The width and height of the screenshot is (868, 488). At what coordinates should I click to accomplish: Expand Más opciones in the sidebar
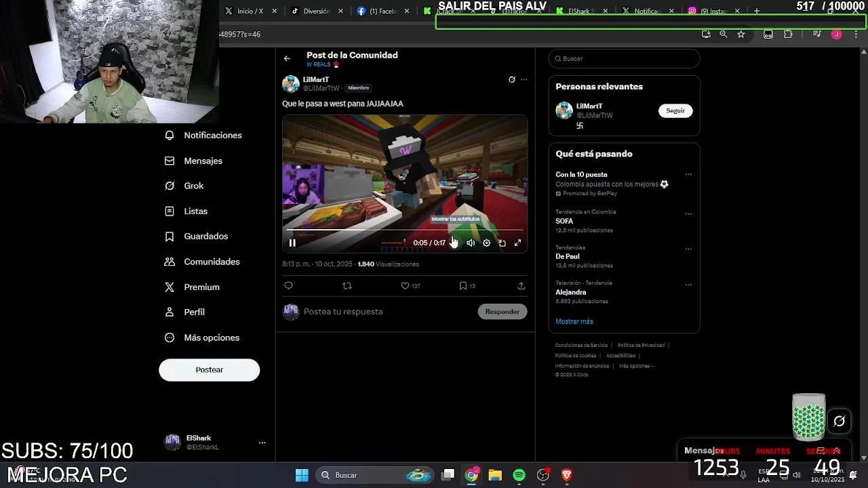[x=202, y=338]
